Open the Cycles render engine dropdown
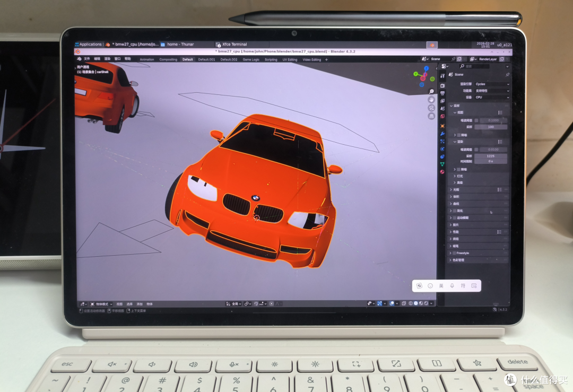The image size is (573, 392). click(492, 84)
